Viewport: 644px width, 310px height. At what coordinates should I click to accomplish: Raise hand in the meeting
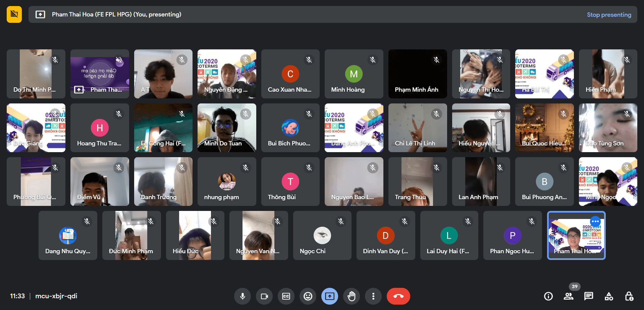coord(352,296)
